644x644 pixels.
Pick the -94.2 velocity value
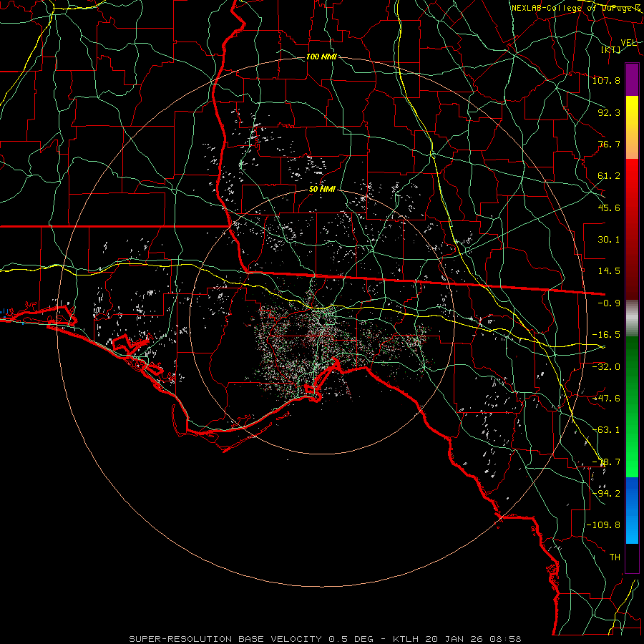point(606,494)
